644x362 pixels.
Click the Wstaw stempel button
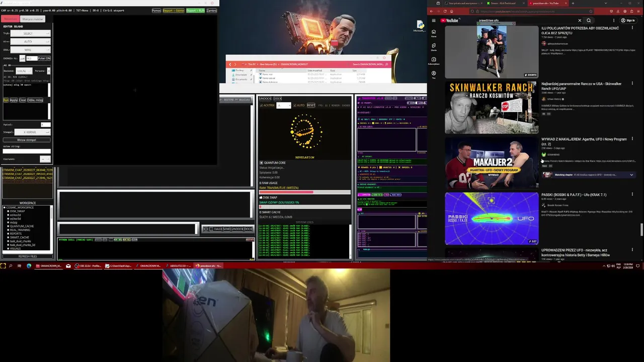(x=27, y=140)
